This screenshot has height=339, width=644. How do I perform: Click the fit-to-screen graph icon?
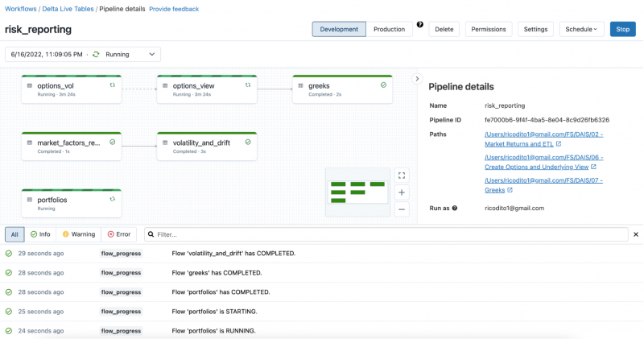point(402,176)
